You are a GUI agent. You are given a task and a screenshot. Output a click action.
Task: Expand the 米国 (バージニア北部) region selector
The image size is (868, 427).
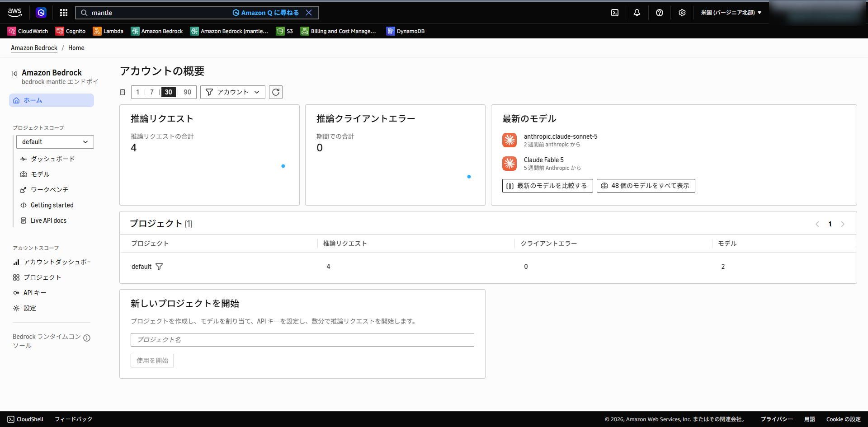[731, 13]
